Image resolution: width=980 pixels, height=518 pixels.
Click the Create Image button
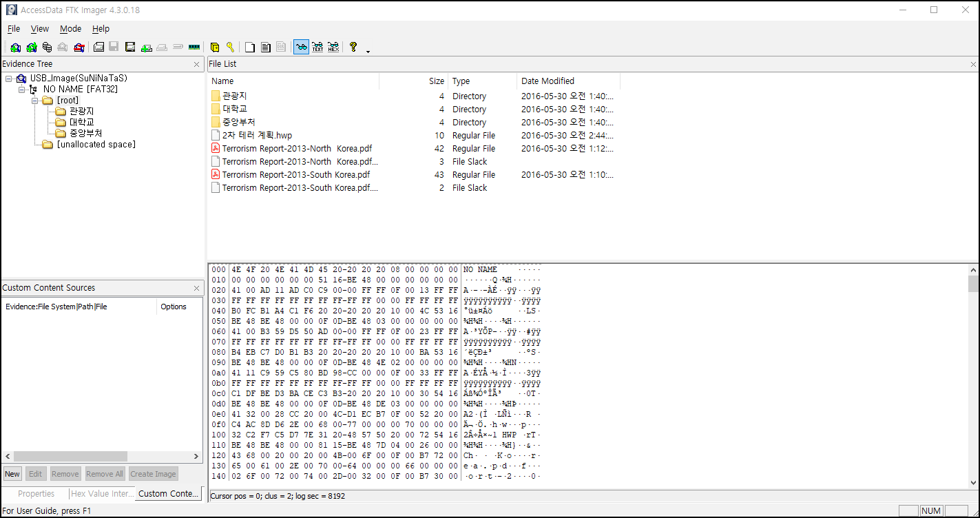point(153,474)
